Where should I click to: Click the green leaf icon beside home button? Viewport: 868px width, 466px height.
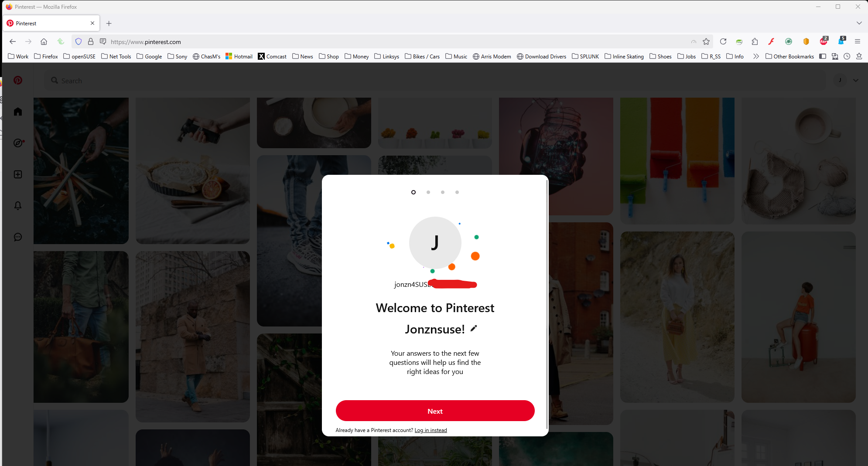point(61,42)
